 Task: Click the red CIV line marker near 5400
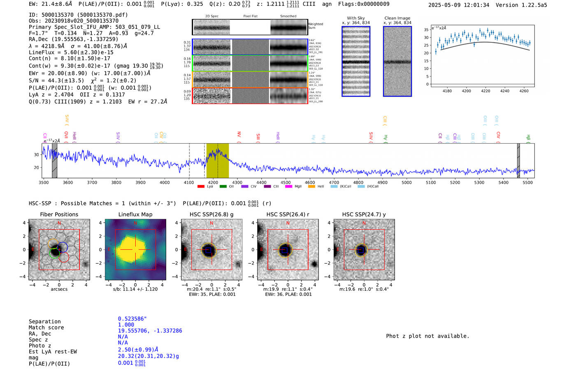(498, 137)
